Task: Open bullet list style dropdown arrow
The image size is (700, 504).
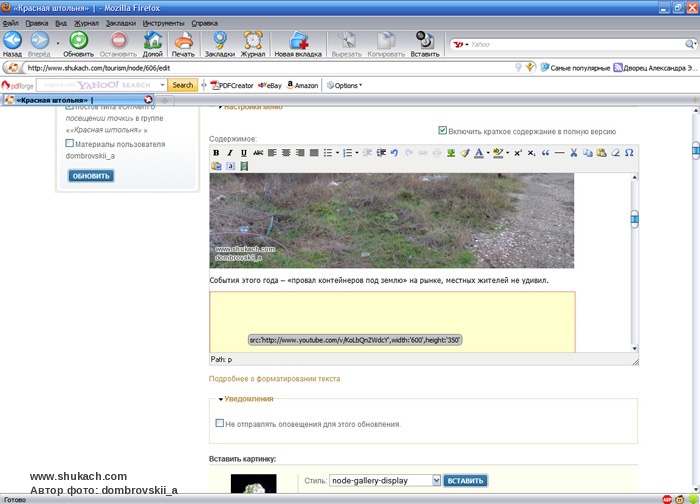Action: 337,153
